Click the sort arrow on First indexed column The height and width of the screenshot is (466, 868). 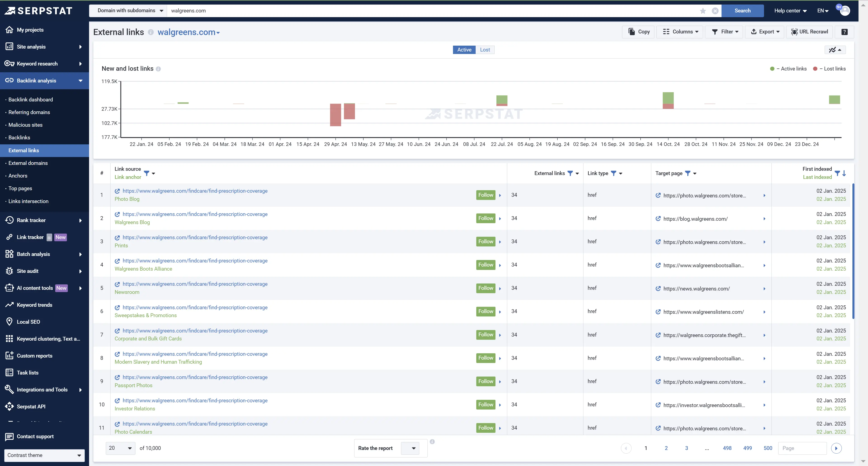tap(844, 173)
